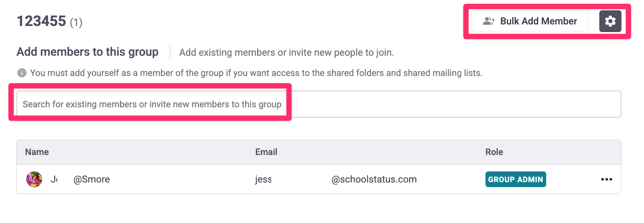Click the add-person icon in Bulk Add Member
The height and width of the screenshot is (223, 644).
click(x=489, y=21)
